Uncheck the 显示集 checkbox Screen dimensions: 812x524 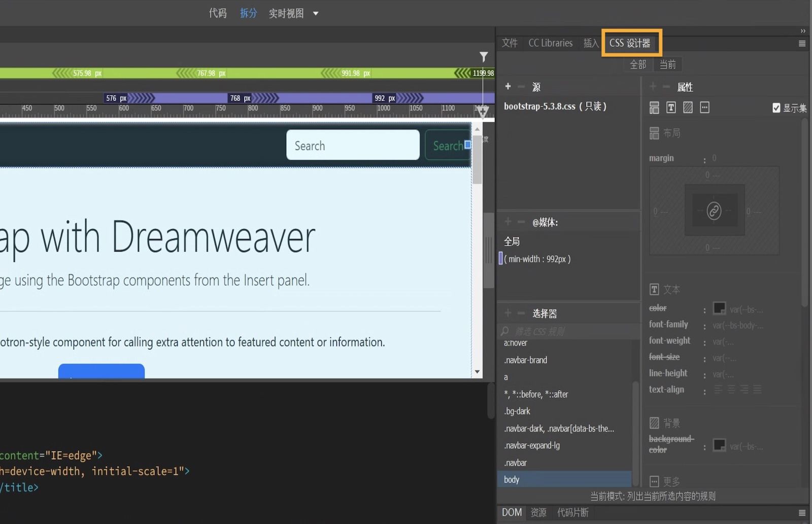(776, 108)
